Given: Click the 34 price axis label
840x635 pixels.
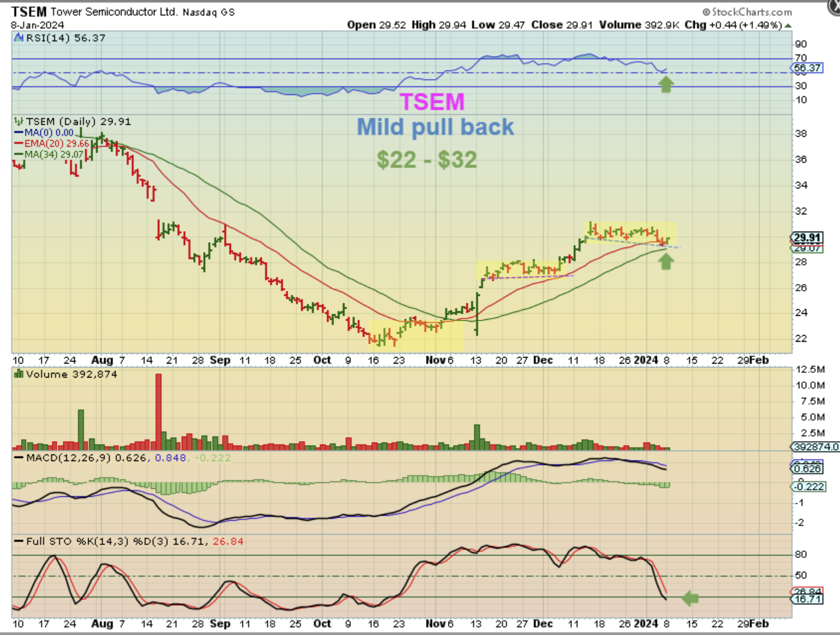Looking at the screenshot, I should [x=801, y=185].
